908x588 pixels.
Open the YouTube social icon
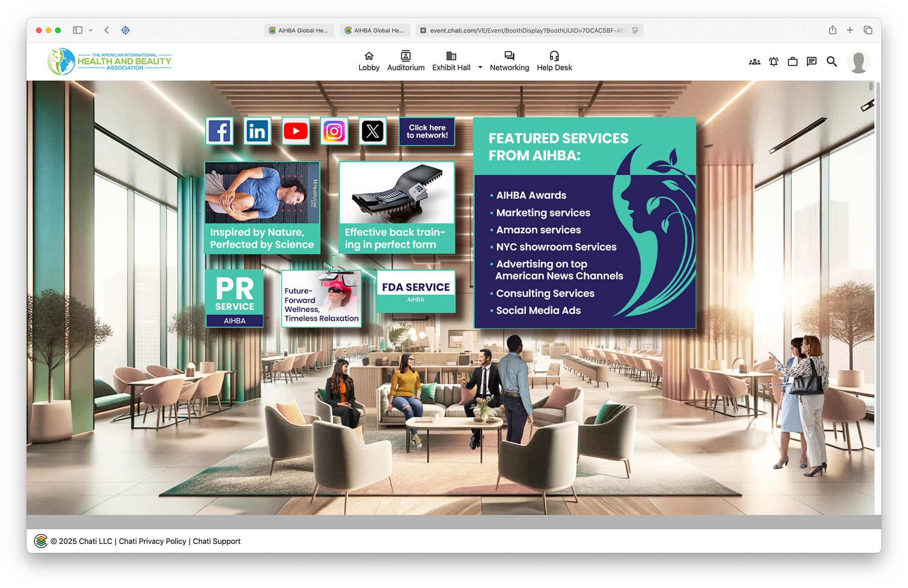pos(296,131)
